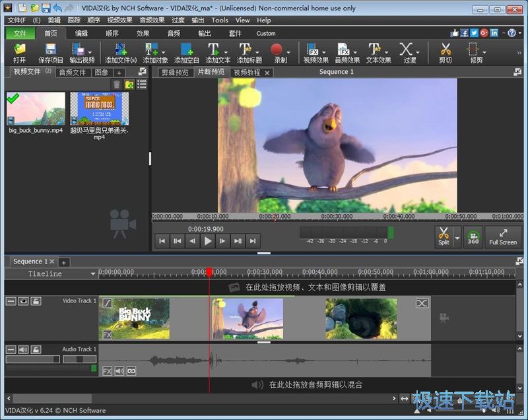Click the 360 video button
This screenshot has height=420, width=528.
tap(473, 236)
